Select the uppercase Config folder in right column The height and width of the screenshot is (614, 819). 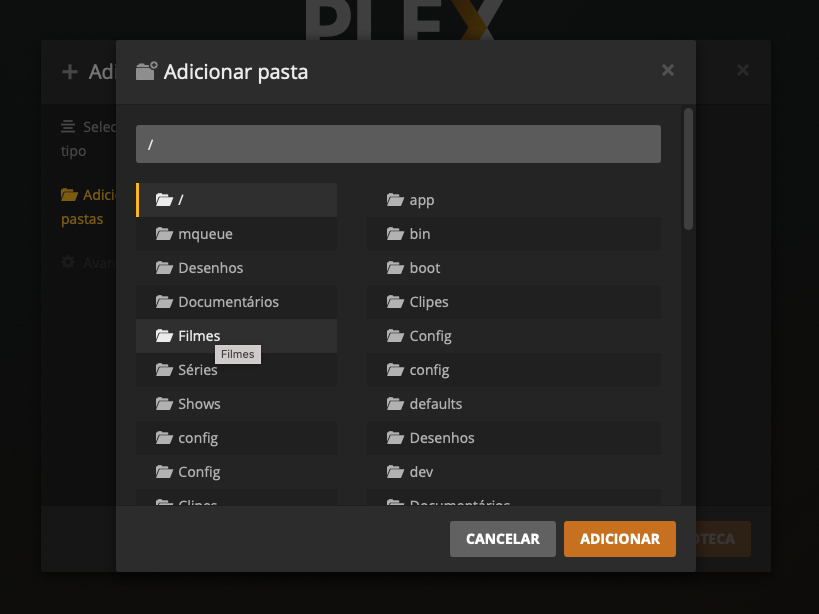pyautogui.click(x=430, y=336)
